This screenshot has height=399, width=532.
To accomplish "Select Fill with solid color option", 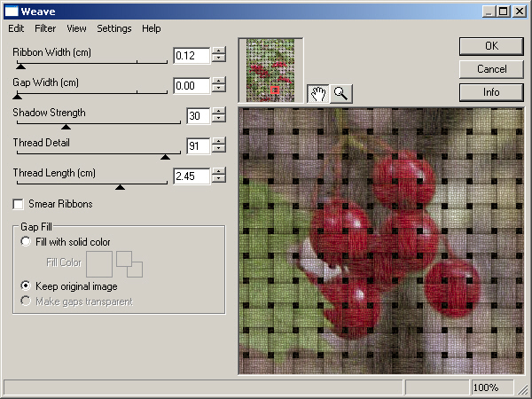I will [x=26, y=241].
